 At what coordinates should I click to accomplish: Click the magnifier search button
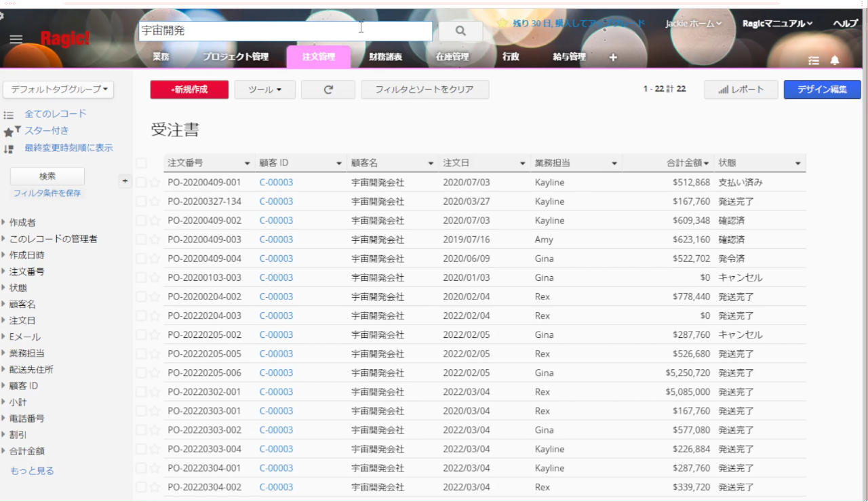pyautogui.click(x=460, y=31)
